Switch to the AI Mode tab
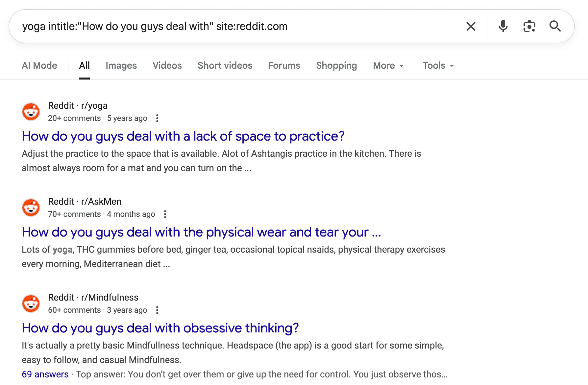 coord(39,66)
